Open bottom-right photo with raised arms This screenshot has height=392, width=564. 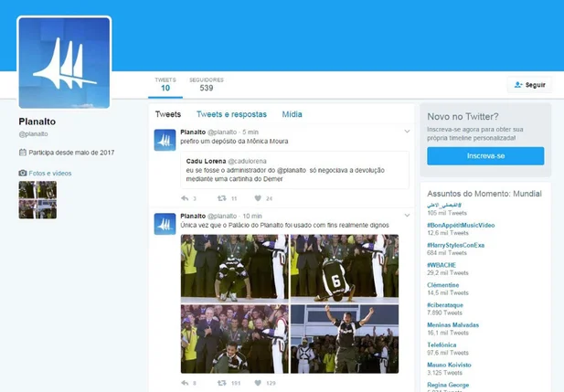pos(345,339)
